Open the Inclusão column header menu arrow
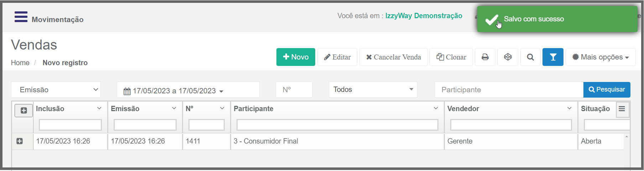This screenshot has width=644, height=171. pyautogui.click(x=99, y=108)
